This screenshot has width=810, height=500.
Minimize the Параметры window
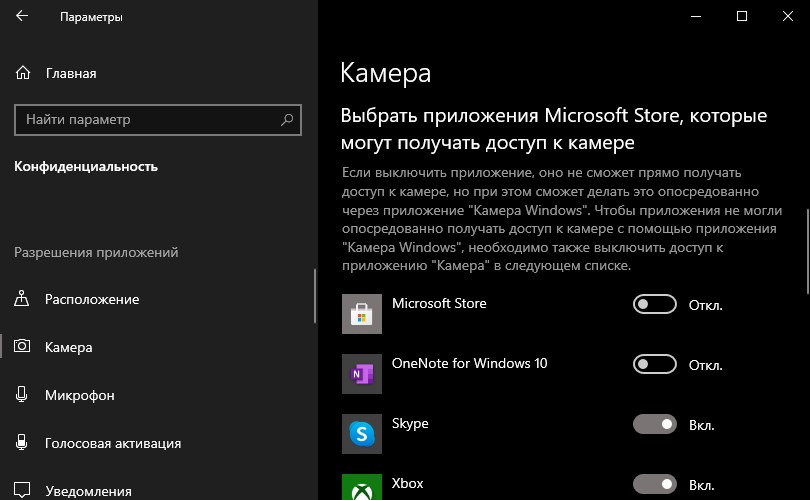[x=696, y=16]
